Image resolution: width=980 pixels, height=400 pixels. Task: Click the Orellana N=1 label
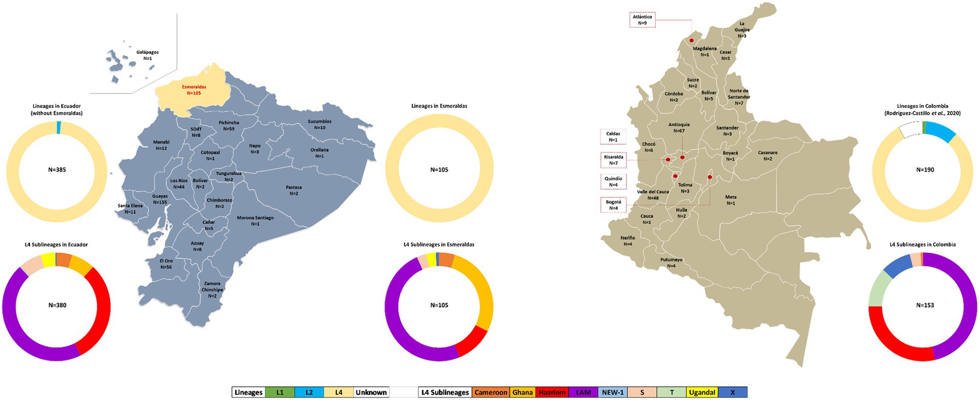point(320,153)
